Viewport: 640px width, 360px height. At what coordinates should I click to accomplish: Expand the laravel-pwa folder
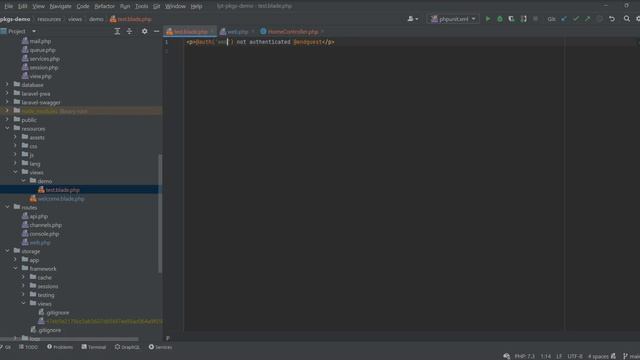pos(7,93)
